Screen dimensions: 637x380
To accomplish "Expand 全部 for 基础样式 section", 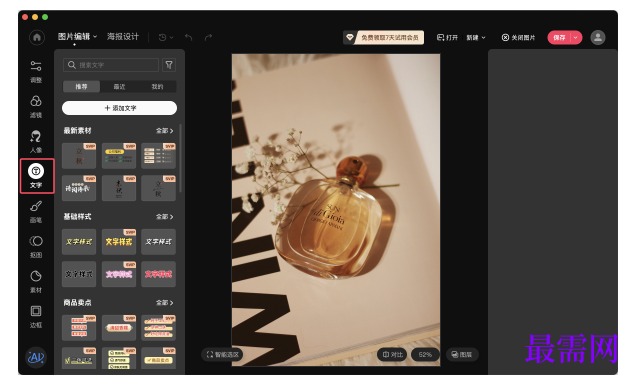I will (165, 217).
